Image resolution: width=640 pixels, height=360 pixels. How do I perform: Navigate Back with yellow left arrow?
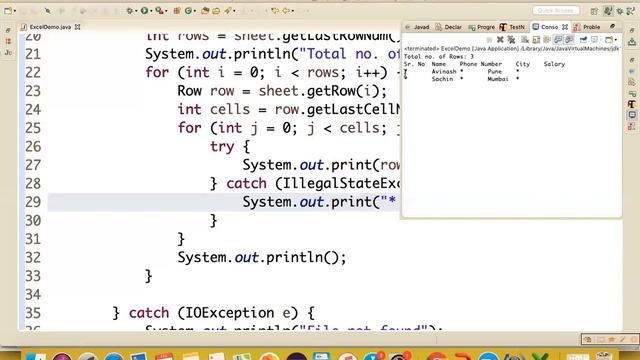(275, 10)
